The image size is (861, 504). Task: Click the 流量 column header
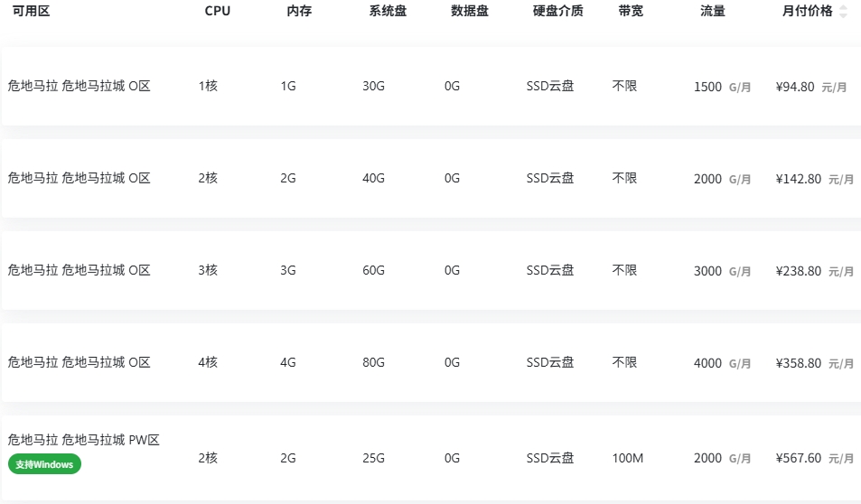713,11
